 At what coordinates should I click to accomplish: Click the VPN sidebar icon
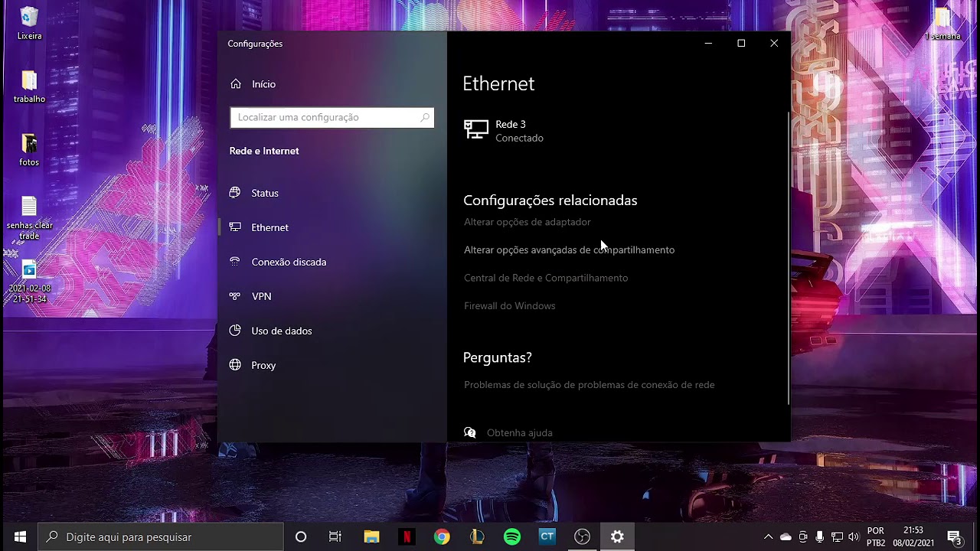click(x=235, y=296)
